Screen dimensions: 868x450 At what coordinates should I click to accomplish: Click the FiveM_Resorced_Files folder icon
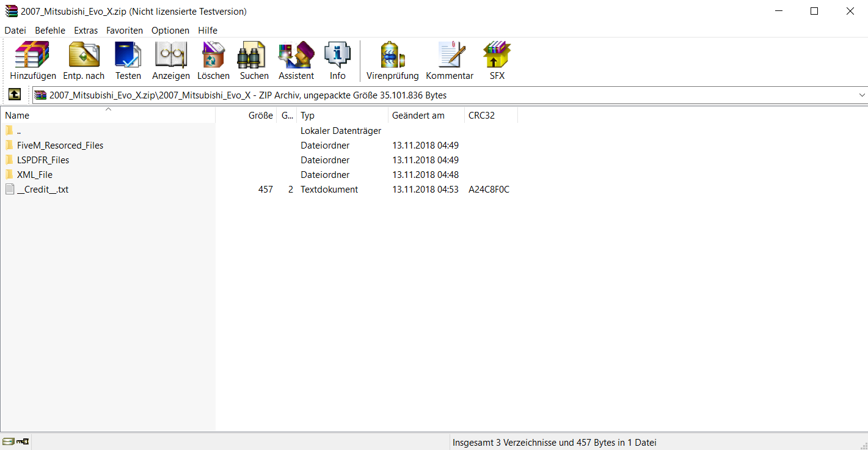click(9, 145)
